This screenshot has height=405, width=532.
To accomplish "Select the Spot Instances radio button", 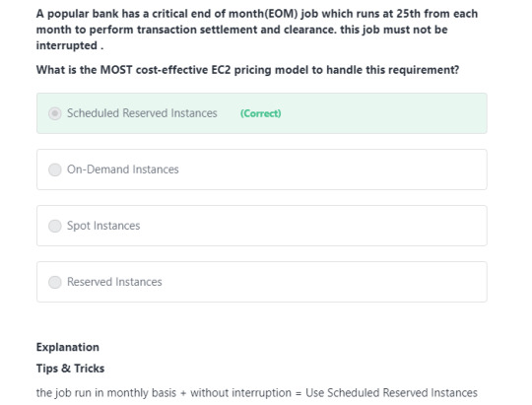I will tap(54, 226).
